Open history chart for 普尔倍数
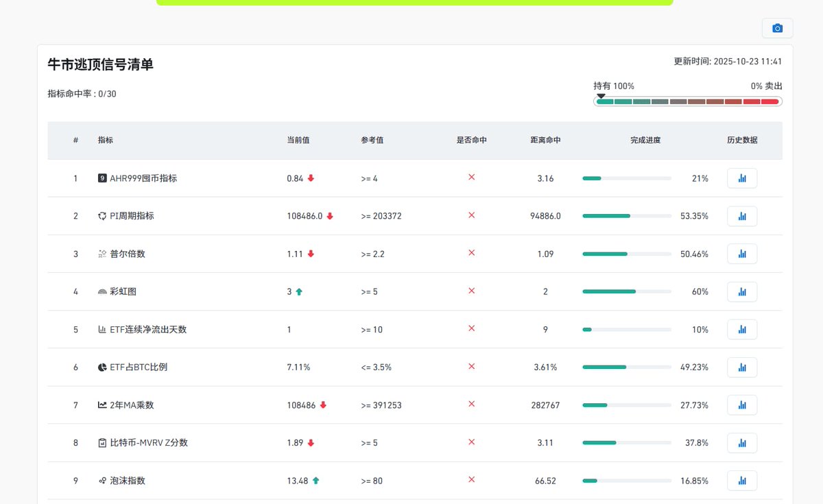This screenshot has width=823, height=504. click(742, 254)
